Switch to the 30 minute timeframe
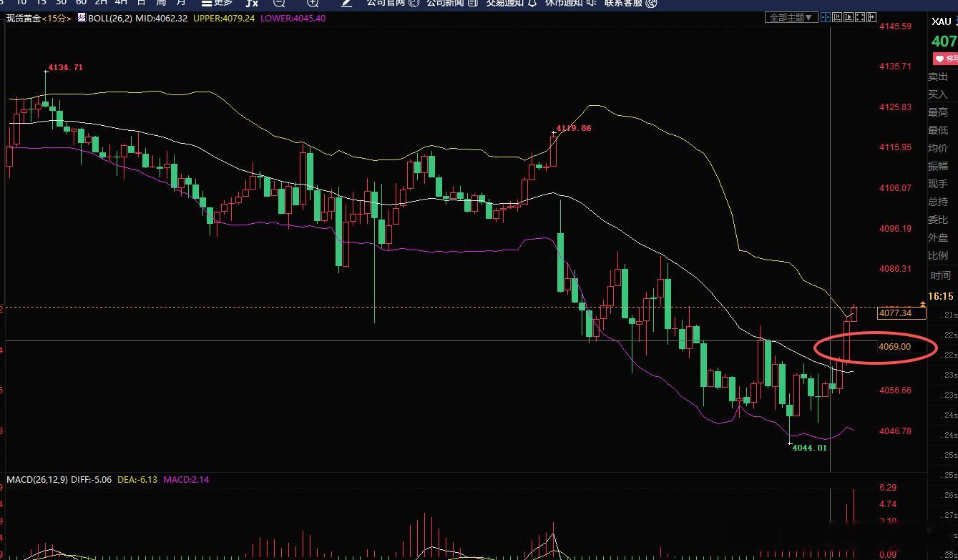Screen dimensions: 958x560 [x=61, y=2]
